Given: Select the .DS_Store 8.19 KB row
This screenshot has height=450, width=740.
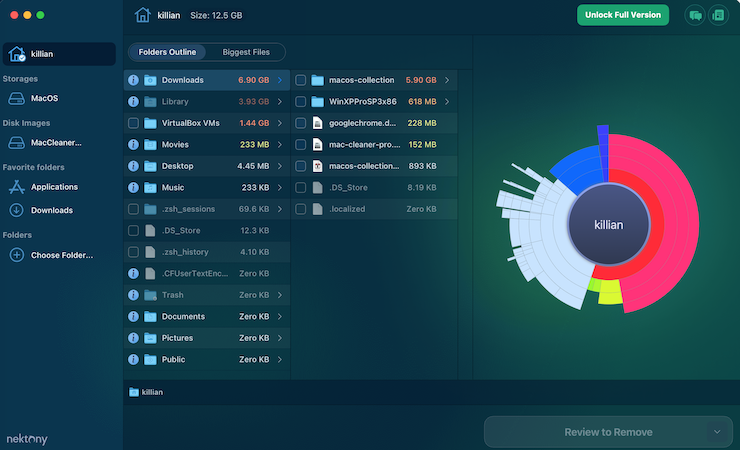Looking at the screenshot, I should point(374,187).
